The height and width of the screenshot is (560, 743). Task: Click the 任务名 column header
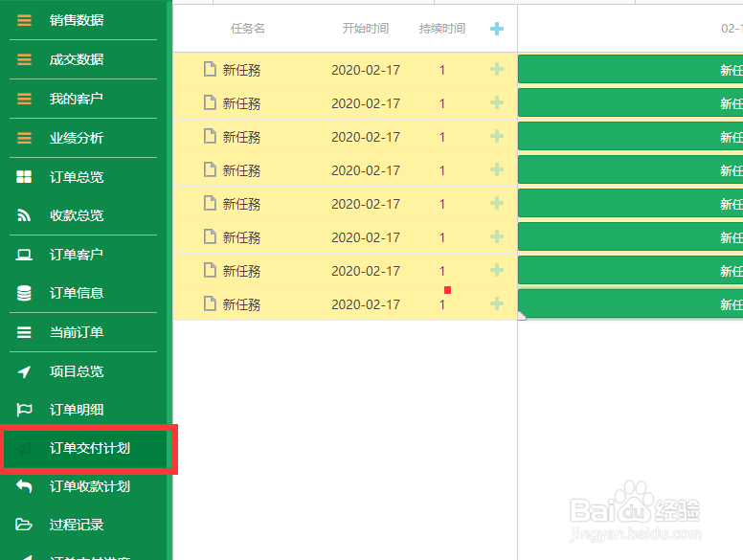[x=248, y=29]
